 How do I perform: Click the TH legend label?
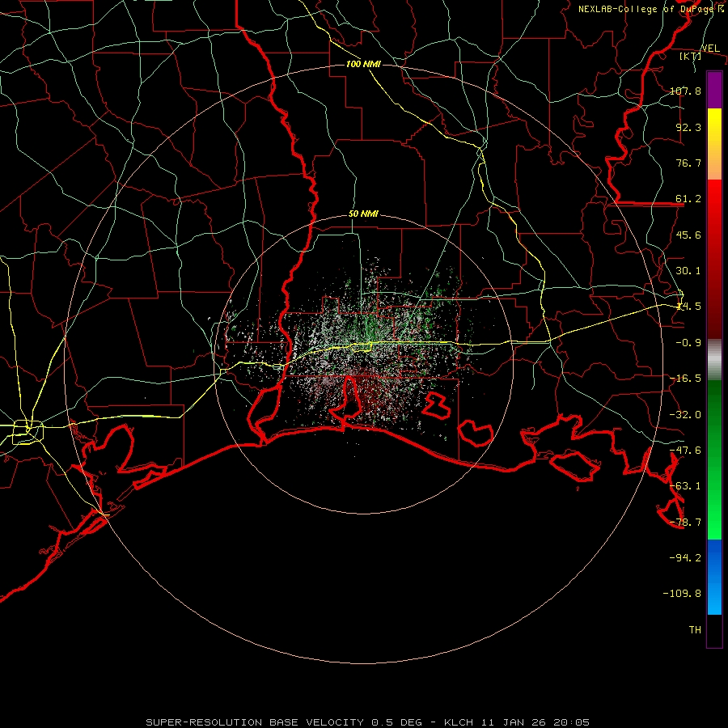pyautogui.click(x=695, y=629)
